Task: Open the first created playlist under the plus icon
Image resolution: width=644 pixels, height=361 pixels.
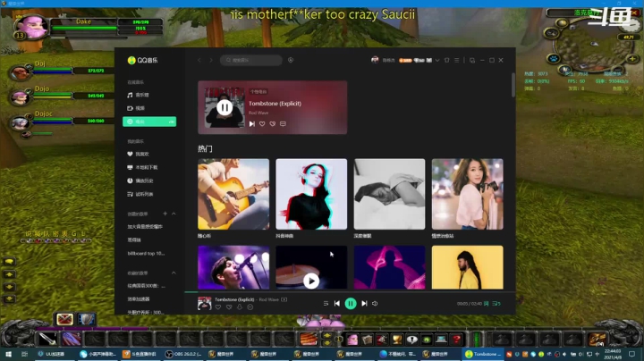Action: (145, 226)
